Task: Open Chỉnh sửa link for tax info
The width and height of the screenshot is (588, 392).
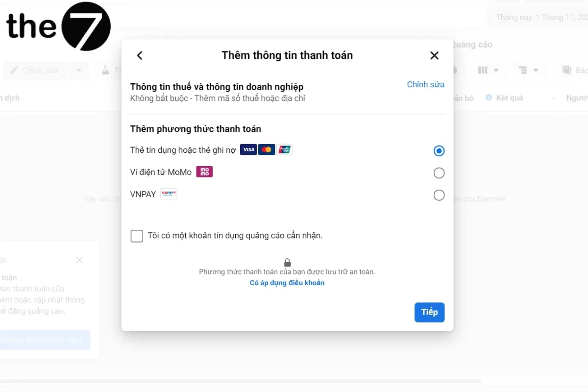Action: pos(425,84)
